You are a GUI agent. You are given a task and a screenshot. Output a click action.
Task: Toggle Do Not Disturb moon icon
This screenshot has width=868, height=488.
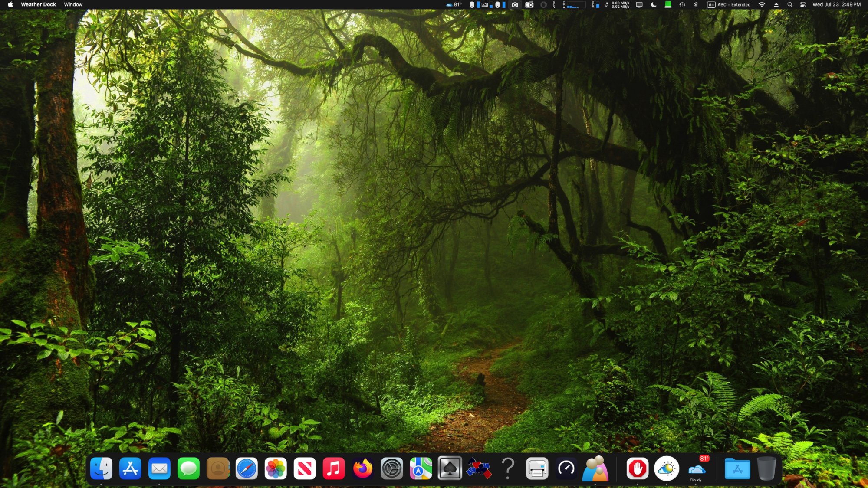pyautogui.click(x=654, y=5)
